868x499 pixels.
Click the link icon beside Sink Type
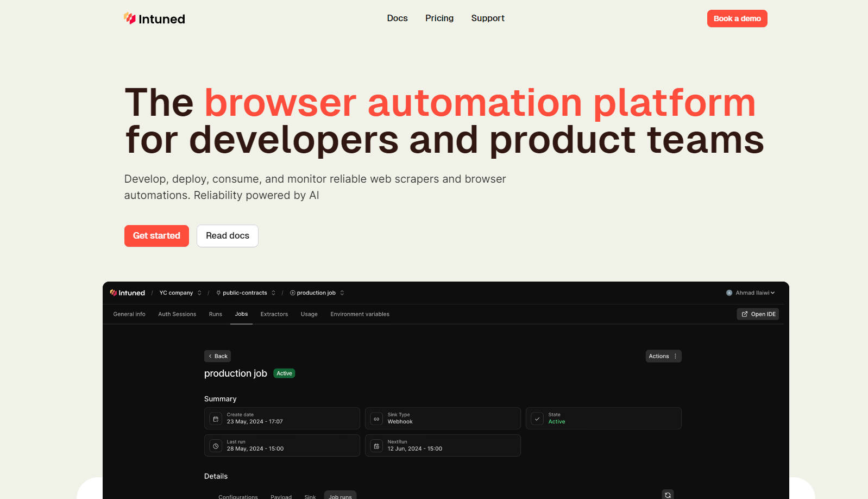376,419
